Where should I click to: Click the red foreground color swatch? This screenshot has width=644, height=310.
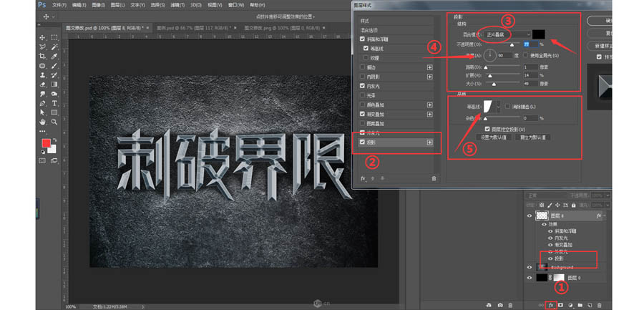(x=46, y=143)
